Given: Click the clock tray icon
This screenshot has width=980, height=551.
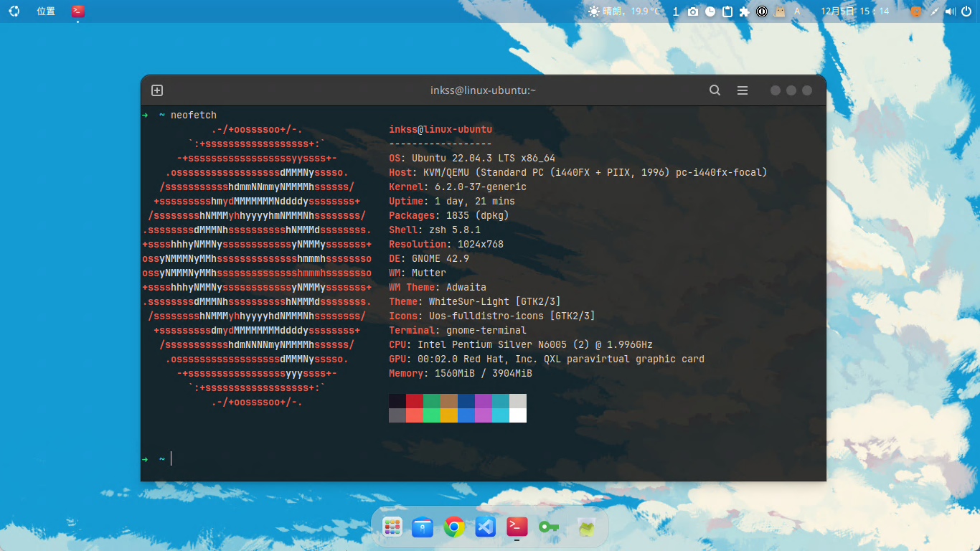Looking at the screenshot, I should [710, 11].
